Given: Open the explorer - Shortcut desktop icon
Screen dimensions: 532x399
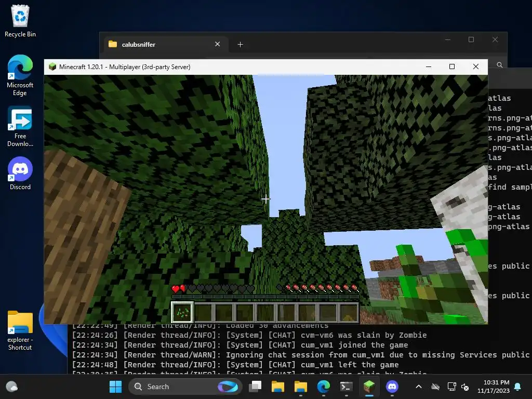Looking at the screenshot, I should 20,330.
